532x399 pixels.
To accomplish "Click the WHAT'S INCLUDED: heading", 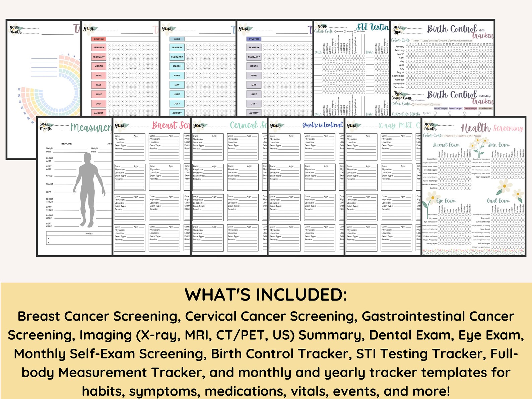I will (266, 295).
